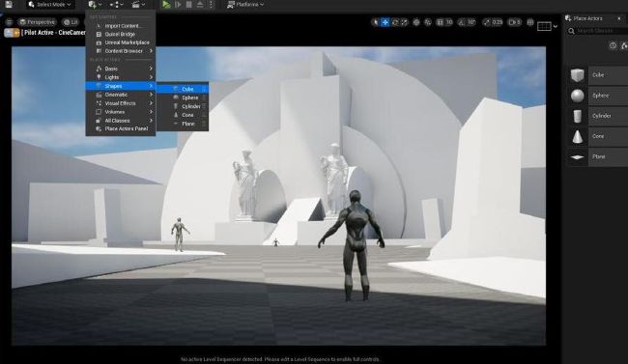Click the Save level disk icon
Screen dimensions: 628x364
click(9, 5)
